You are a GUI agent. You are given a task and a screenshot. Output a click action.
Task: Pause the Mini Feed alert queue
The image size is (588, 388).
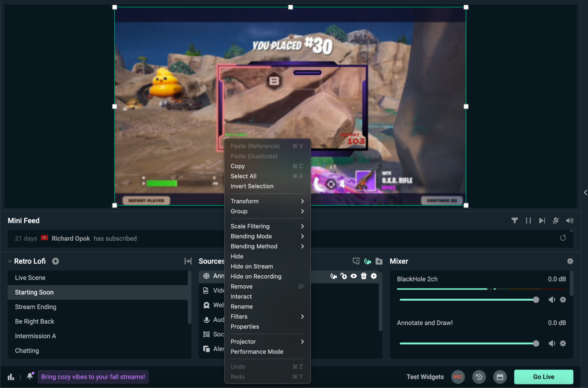click(528, 221)
